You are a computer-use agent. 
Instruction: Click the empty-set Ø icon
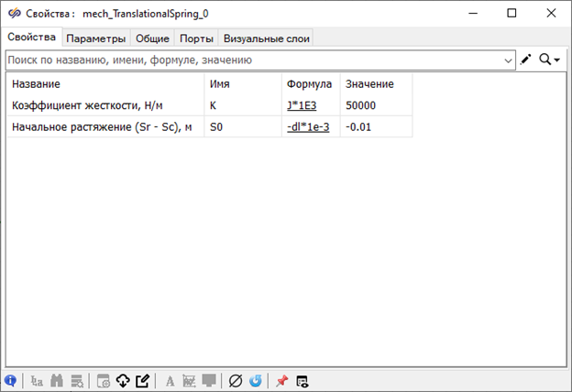point(235,380)
